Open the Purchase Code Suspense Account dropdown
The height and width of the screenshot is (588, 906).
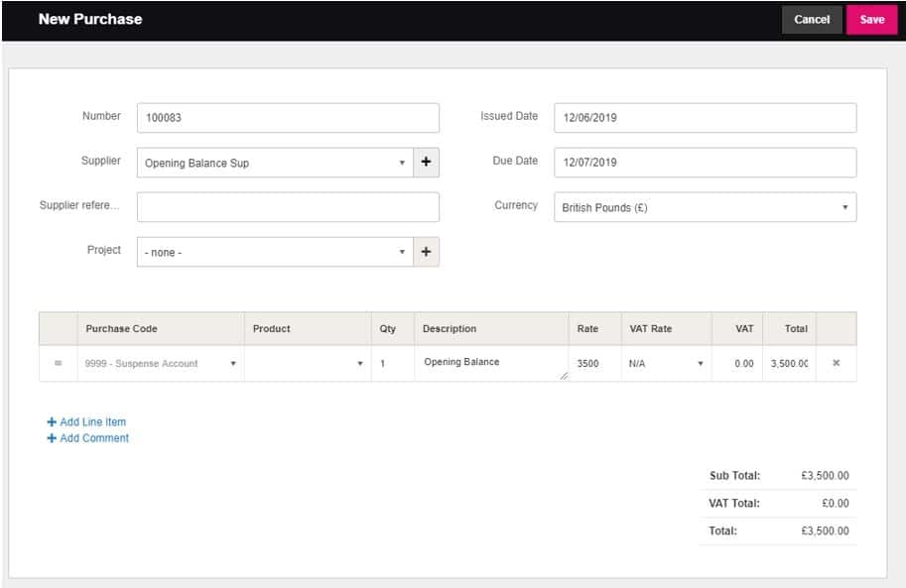click(161, 364)
